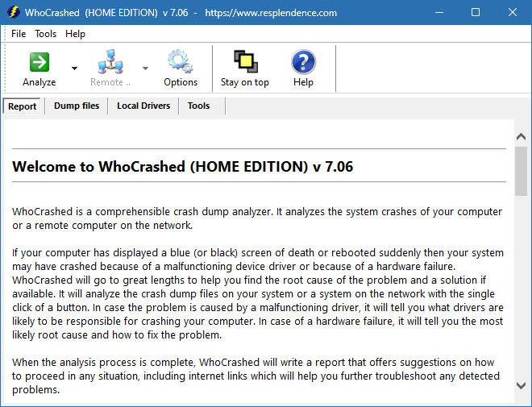Click the green Analyze arrow icon
The width and height of the screenshot is (532, 407).
39,62
